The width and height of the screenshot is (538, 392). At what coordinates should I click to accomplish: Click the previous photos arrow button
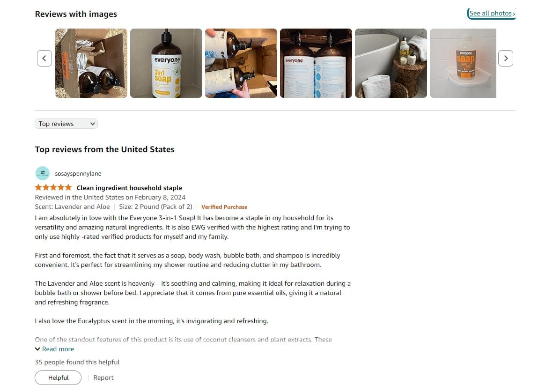[44, 59]
